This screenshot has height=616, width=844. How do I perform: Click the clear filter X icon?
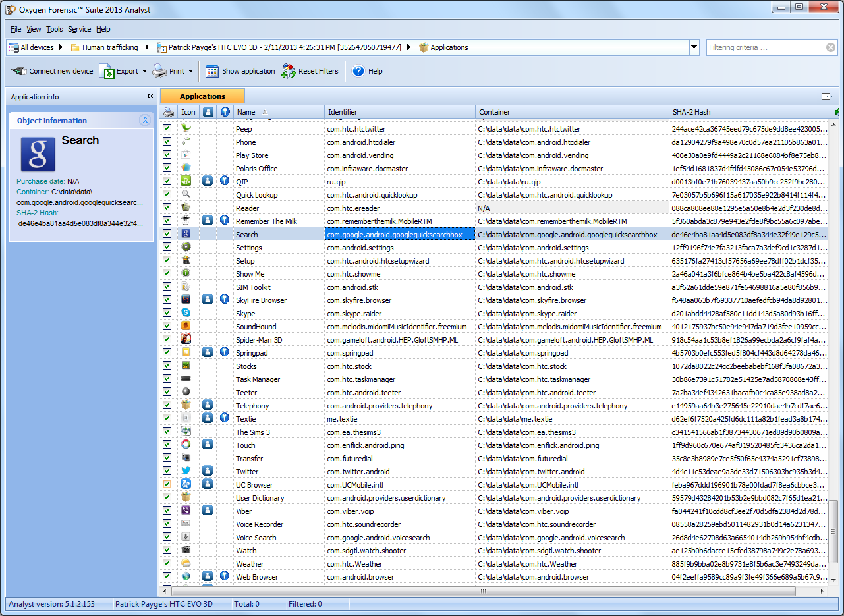click(831, 47)
